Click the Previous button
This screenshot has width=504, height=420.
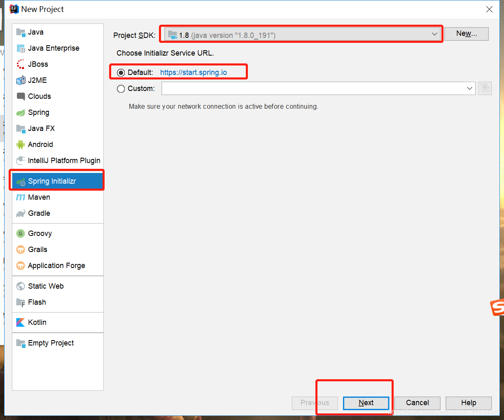point(315,403)
